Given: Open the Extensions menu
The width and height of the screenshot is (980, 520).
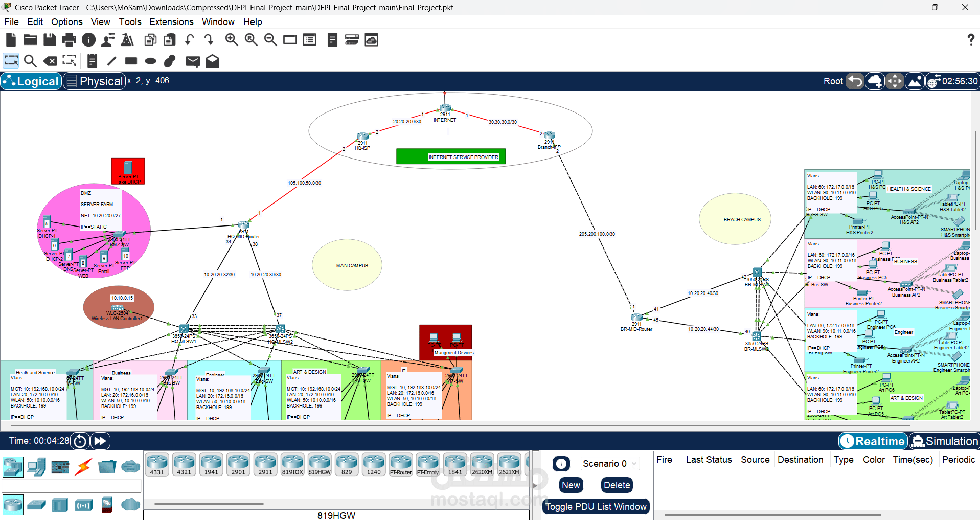Looking at the screenshot, I should (x=171, y=22).
